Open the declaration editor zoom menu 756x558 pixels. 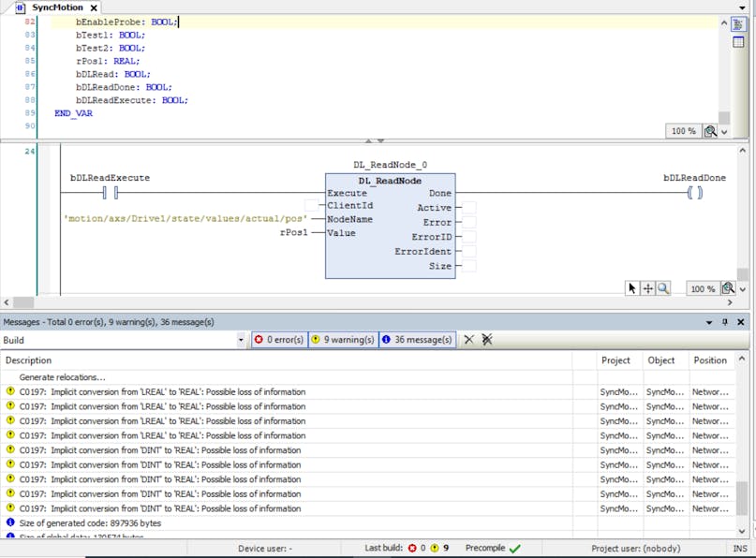[711, 131]
